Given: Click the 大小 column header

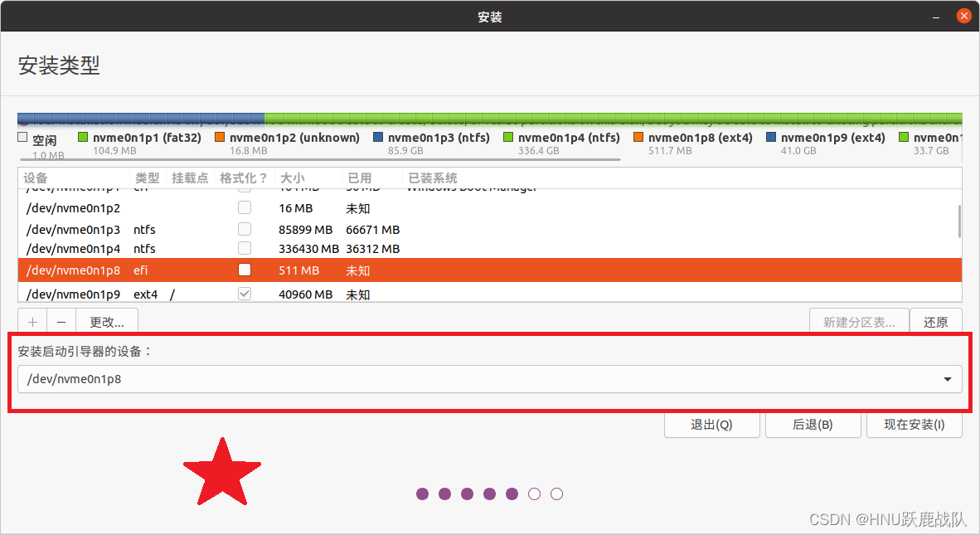Looking at the screenshot, I should [x=292, y=178].
